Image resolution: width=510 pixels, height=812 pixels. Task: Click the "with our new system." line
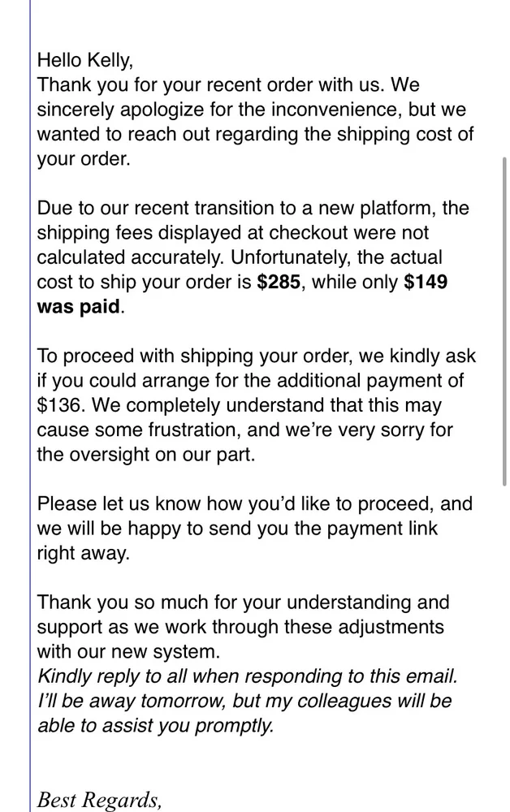[x=128, y=651]
